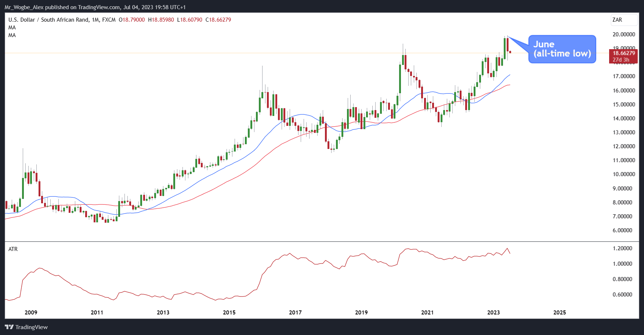
Task: Click the 6.00000 price axis label
Action: 622,230
